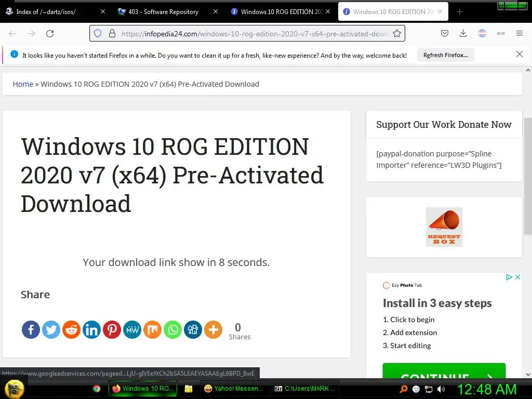Go forward one page

(x=31, y=34)
